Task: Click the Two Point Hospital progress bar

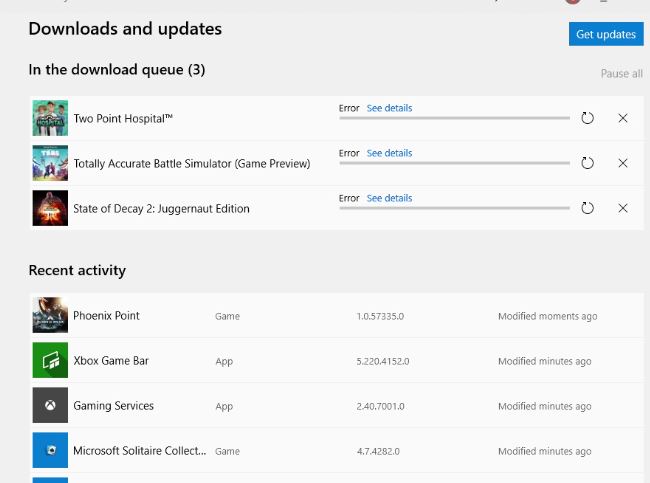Action: coord(454,118)
